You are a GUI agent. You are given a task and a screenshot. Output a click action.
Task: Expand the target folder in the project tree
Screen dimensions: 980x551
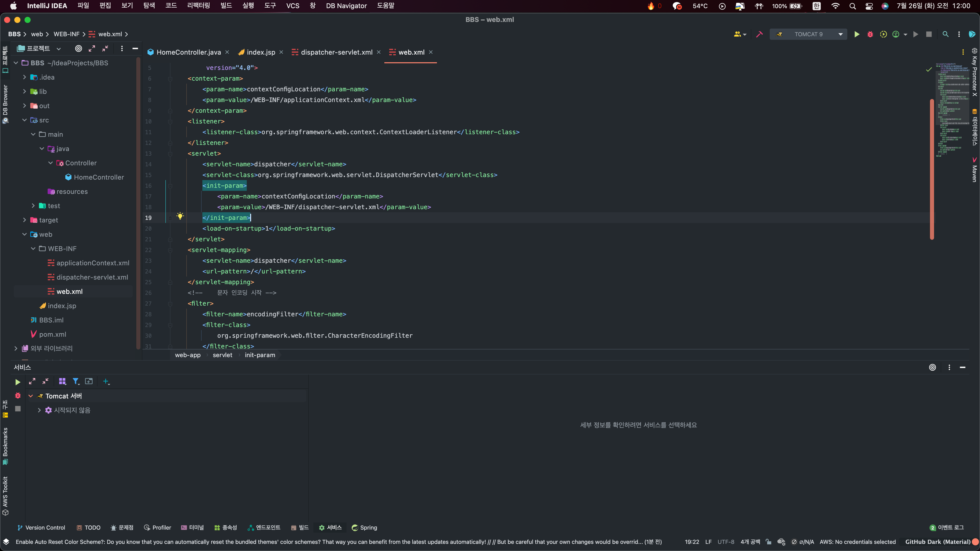pyautogui.click(x=24, y=220)
